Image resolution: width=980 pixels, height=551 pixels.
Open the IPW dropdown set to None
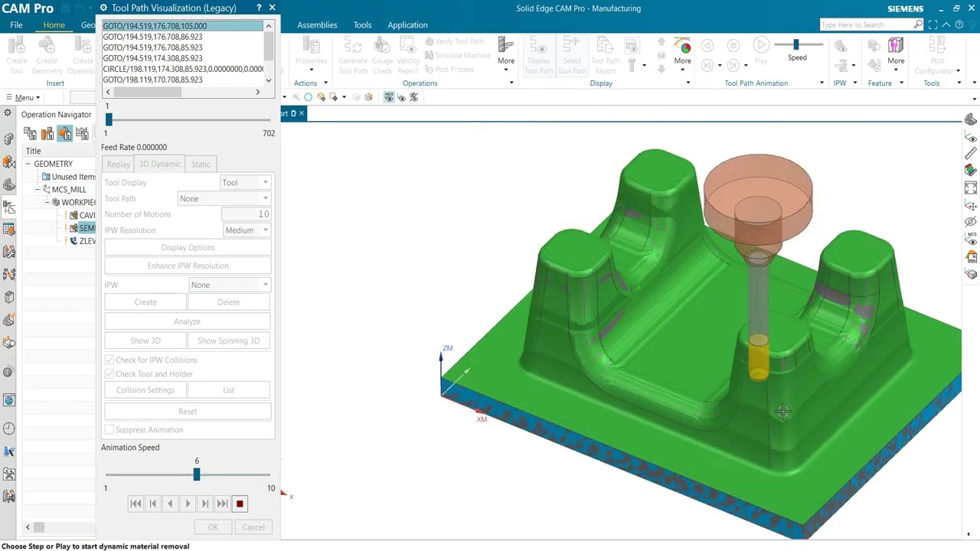(x=230, y=285)
